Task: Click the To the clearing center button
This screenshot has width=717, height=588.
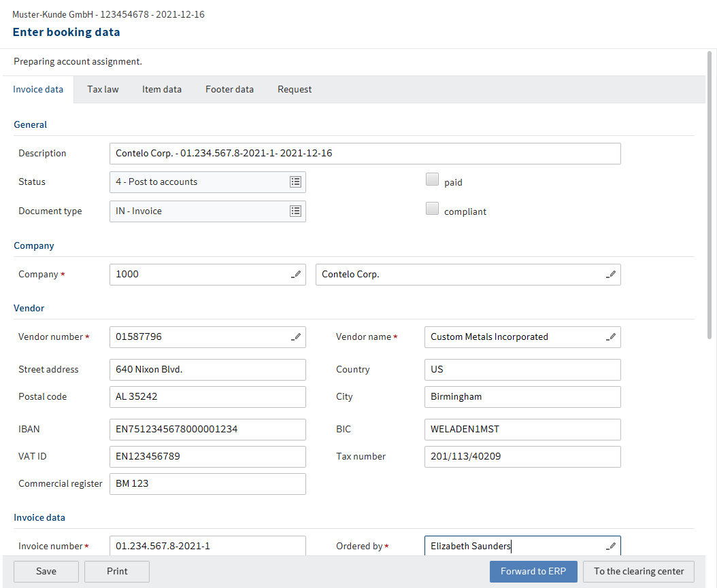Action: 638,572
